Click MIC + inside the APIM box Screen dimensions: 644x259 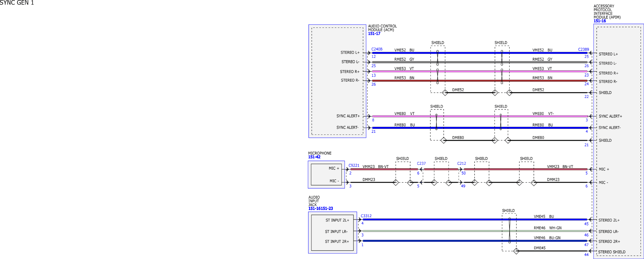click(604, 169)
